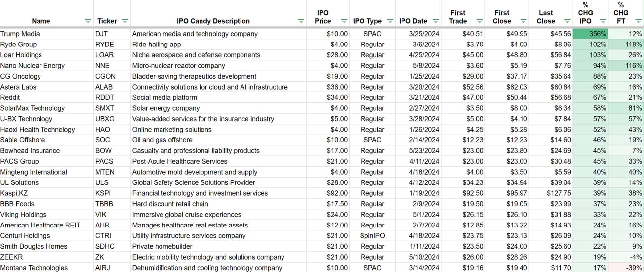This screenshot has width=644, height=272.
Task: Open the % CHG IPO filter dropdown
Action: 603,21
